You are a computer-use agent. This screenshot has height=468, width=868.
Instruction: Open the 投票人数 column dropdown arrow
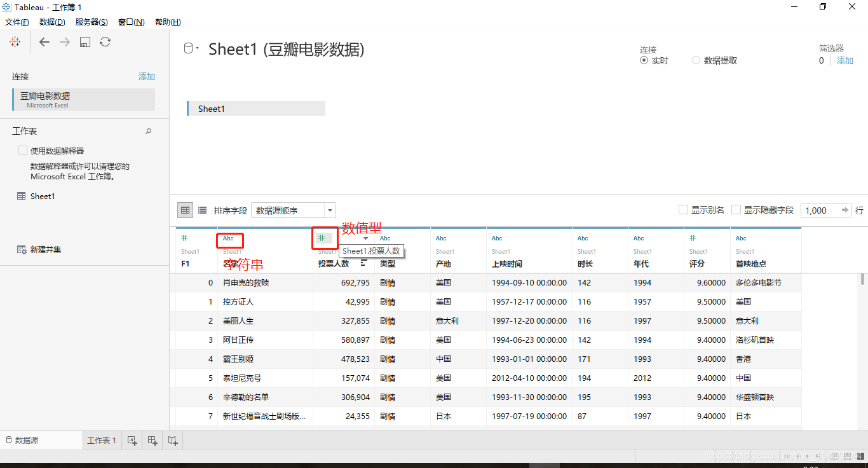(x=365, y=239)
